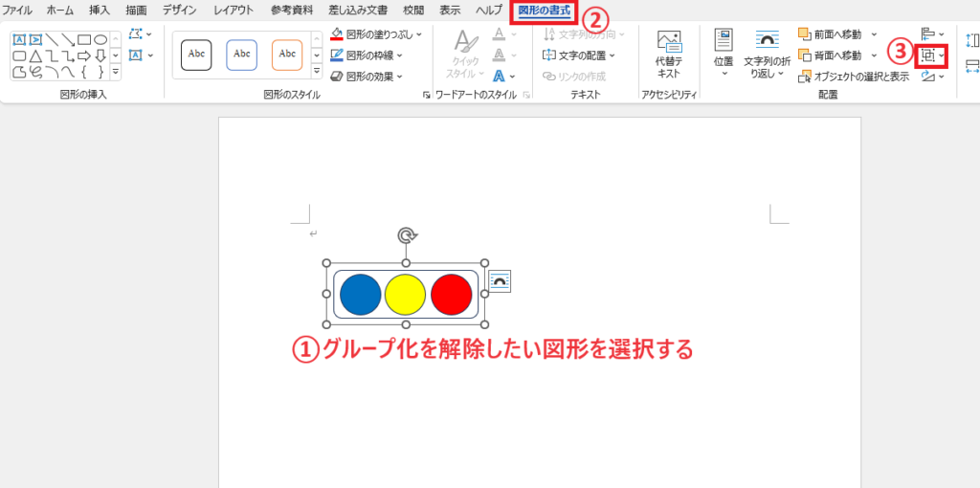Click the rotation handle above the shape group
Viewport: 980px width, 488px height.
pos(407,235)
